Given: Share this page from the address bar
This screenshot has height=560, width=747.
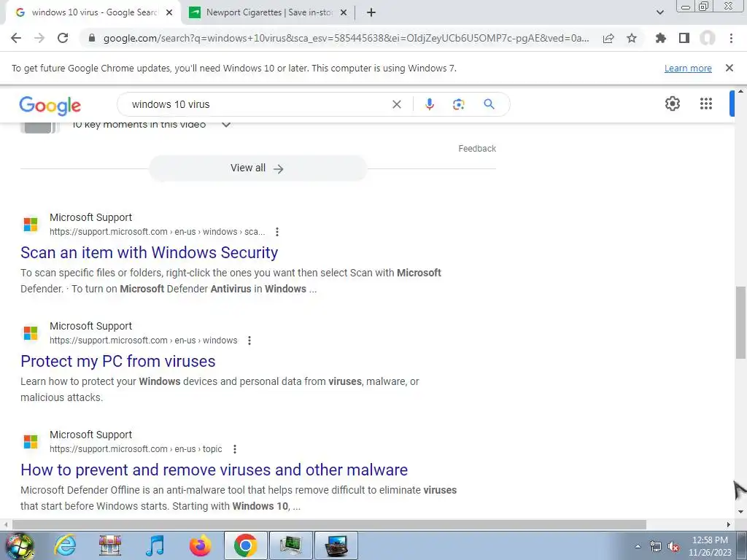Looking at the screenshot, I should 608,38.
